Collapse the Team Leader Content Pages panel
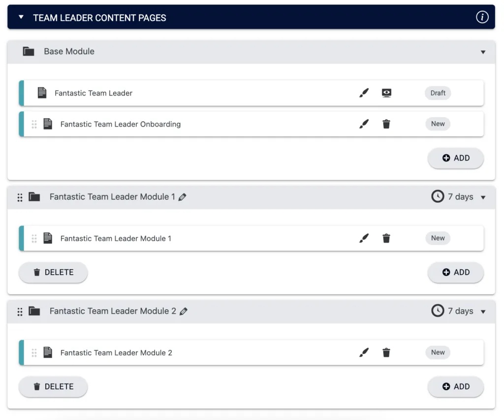This screenshot has height=420, width=504. 20,16
